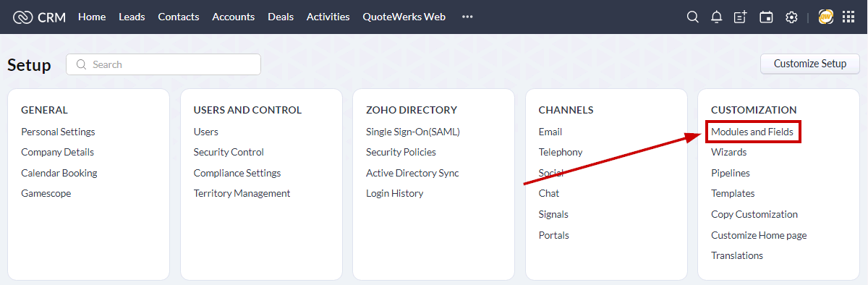Image resolution: width=868 pixels, height=285 pixels.
Task: Open Active Directory Sync link
Action: click(412, 173)
